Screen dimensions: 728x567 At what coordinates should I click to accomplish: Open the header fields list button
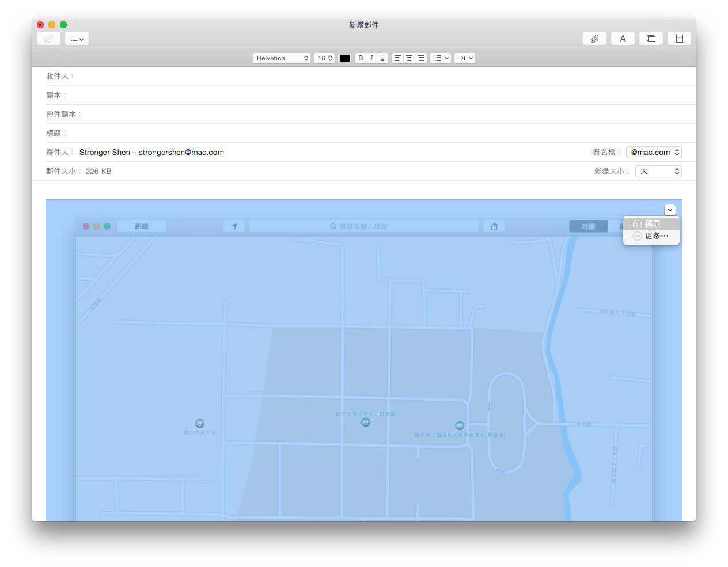pos(77,39)
